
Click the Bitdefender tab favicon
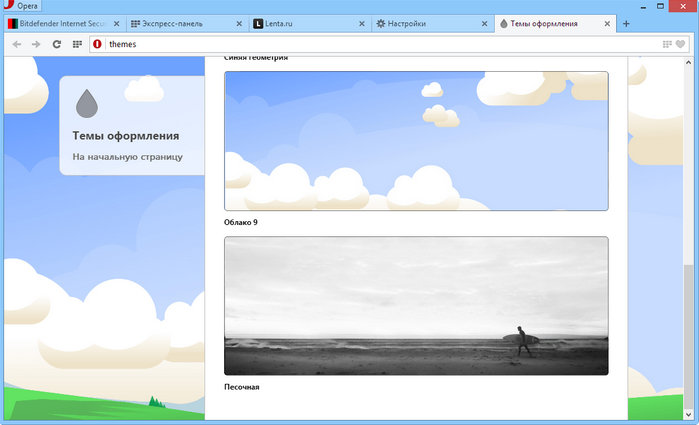[13, 24]
